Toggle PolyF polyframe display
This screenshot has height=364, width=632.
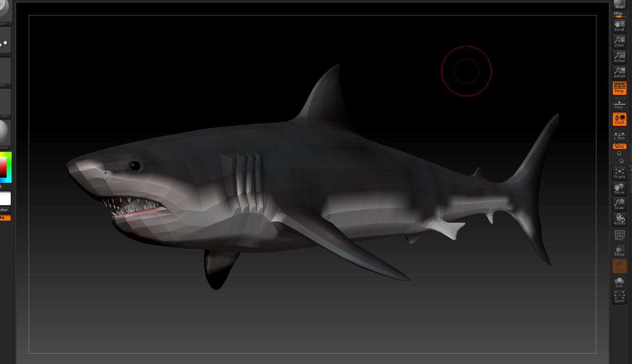click(619, 235)
